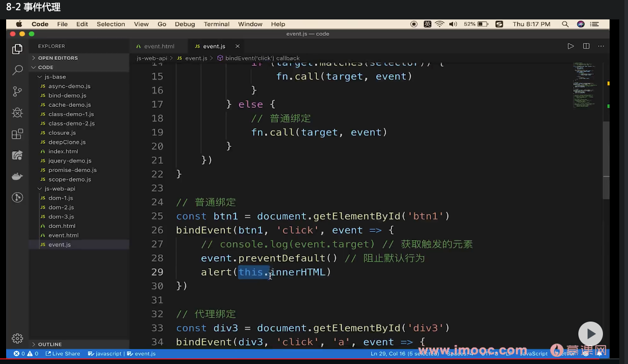Run code with the play icon

click(571, 46)
